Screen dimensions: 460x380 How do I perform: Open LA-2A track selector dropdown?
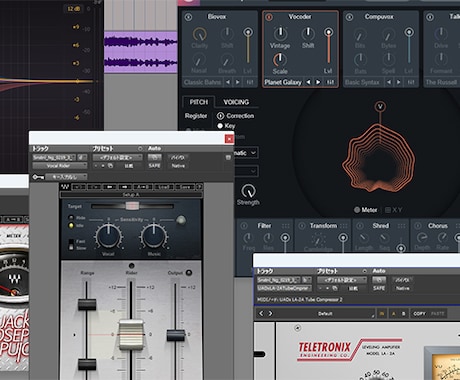(279, 280)
